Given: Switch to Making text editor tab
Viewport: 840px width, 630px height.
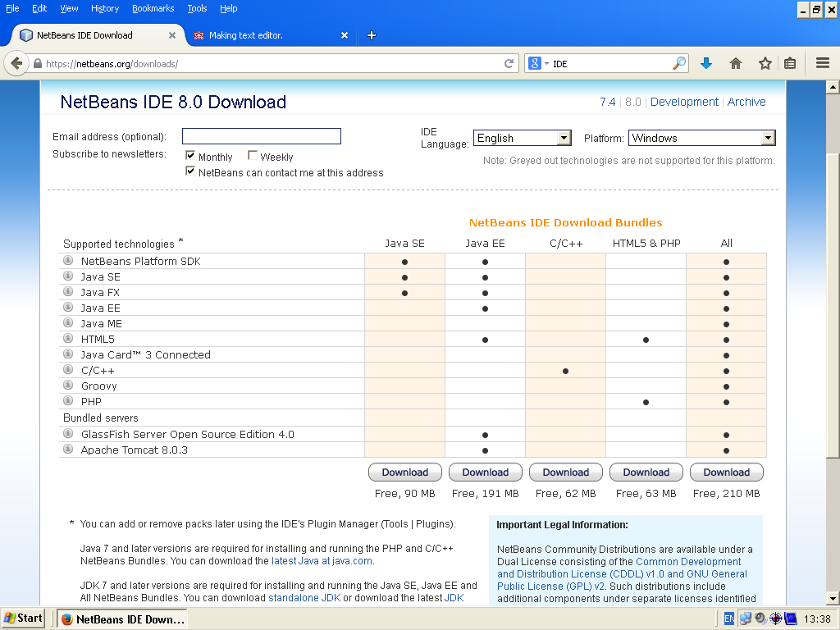Looking at the screenshot, I should click(246, 35).
